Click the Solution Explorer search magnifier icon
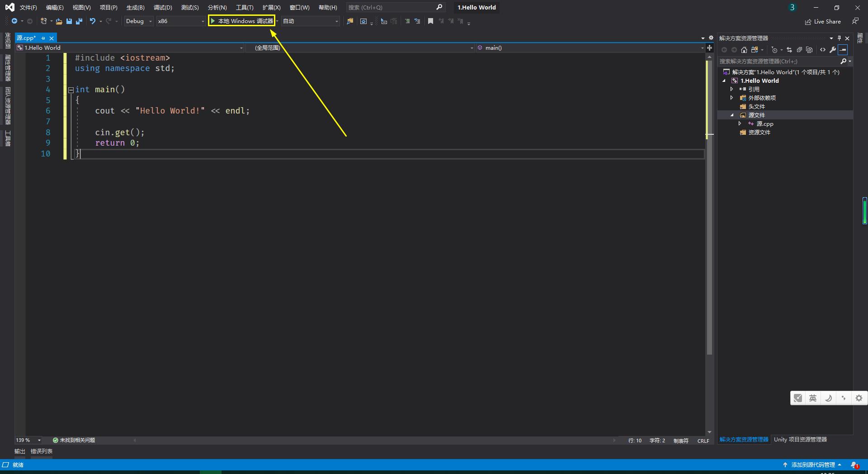868x474 pixels. pyautogui.click(x=844, y=61)
